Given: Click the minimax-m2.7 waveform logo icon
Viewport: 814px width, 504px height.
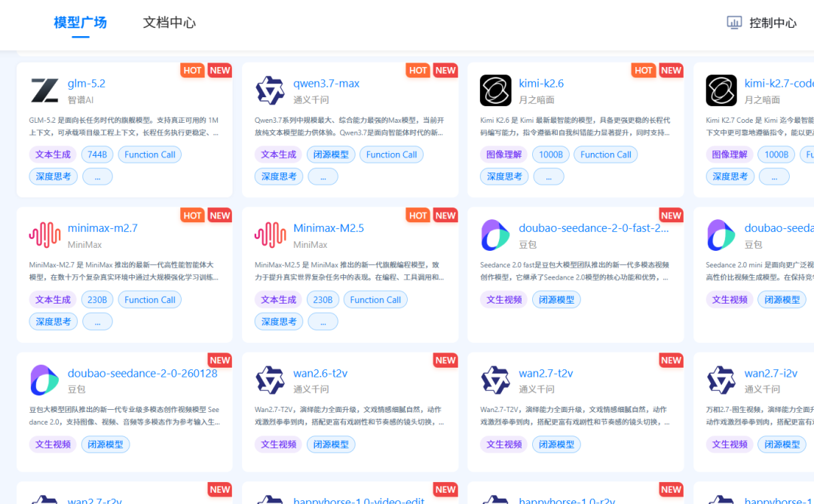Looking at the screenshot, I should pos(44,234).
